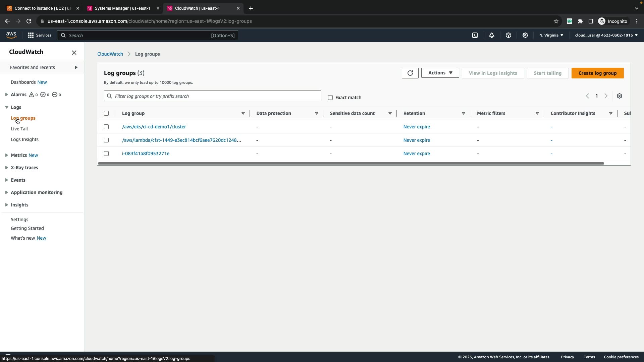Click the help question mark icon

[x=508, y=35]
